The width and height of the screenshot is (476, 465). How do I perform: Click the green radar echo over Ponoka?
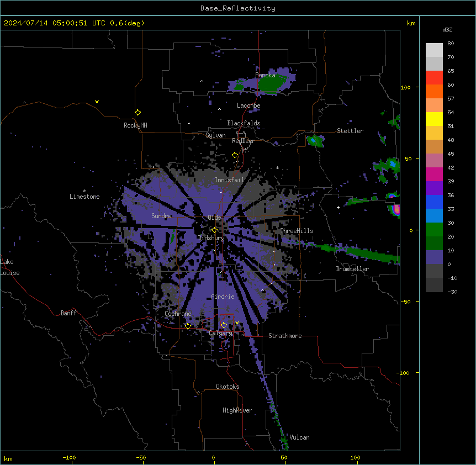(x=271, y=84)
